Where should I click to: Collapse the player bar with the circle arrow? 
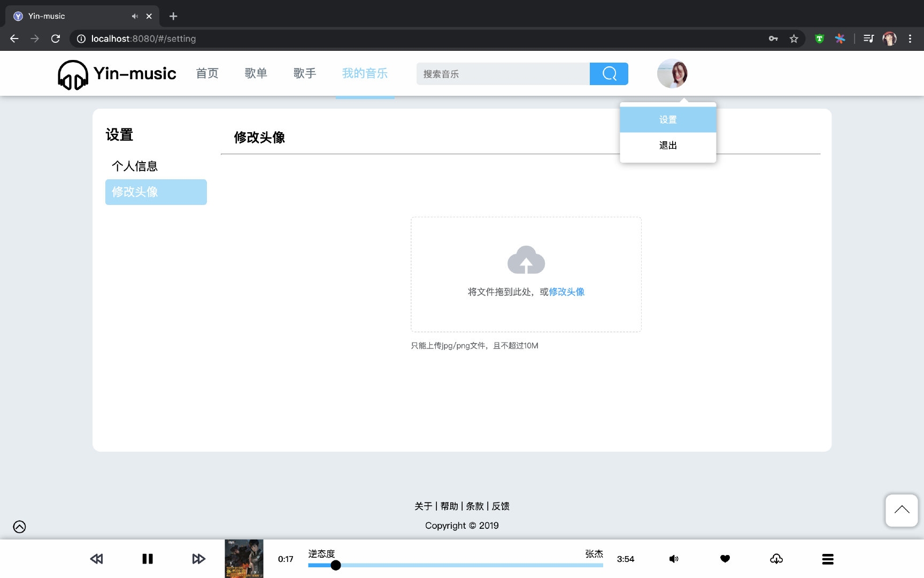pyautogui.click(x=19, y=527)
